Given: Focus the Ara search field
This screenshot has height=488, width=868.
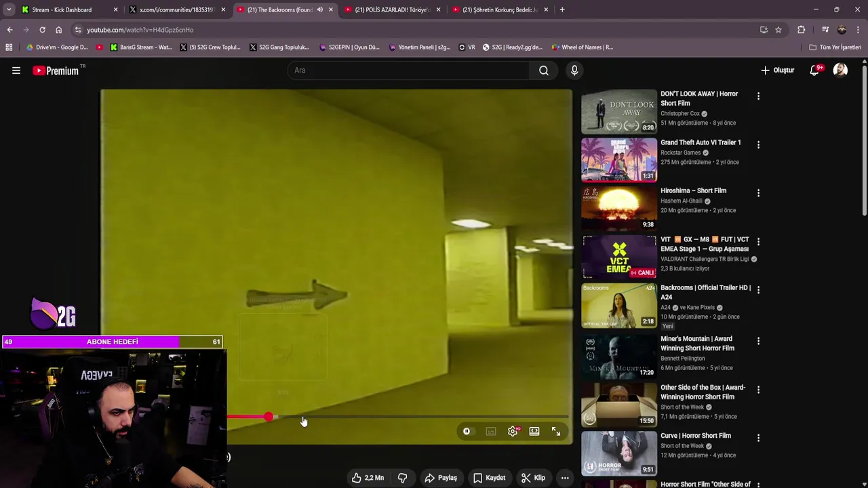Looking at the screenshot, I should [409, 70].
